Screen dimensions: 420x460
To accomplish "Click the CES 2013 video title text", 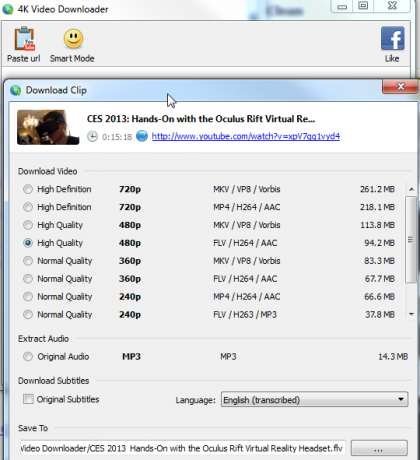I will pyautogui.click(x=201, y=119).
